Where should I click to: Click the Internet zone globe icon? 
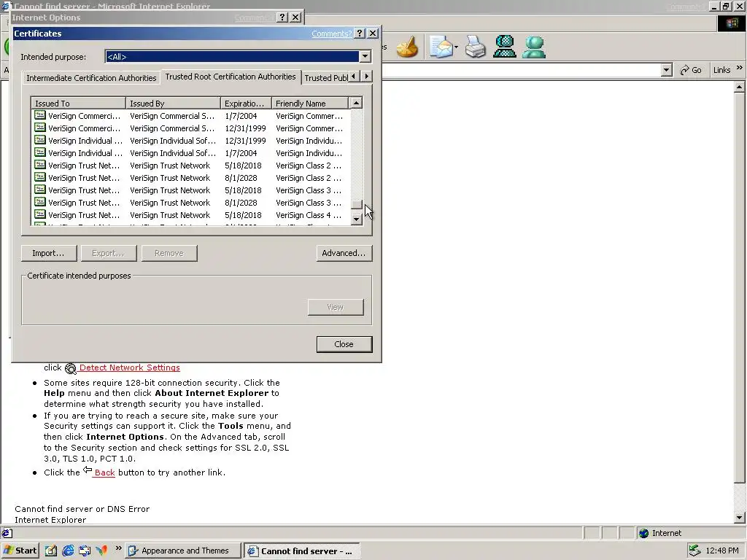coord(643,533)
